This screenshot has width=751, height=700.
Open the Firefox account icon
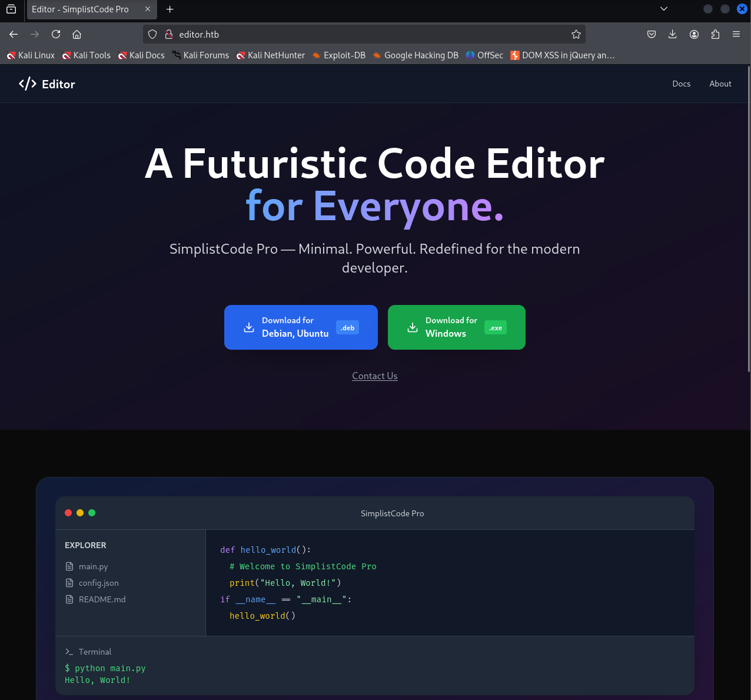694,34
